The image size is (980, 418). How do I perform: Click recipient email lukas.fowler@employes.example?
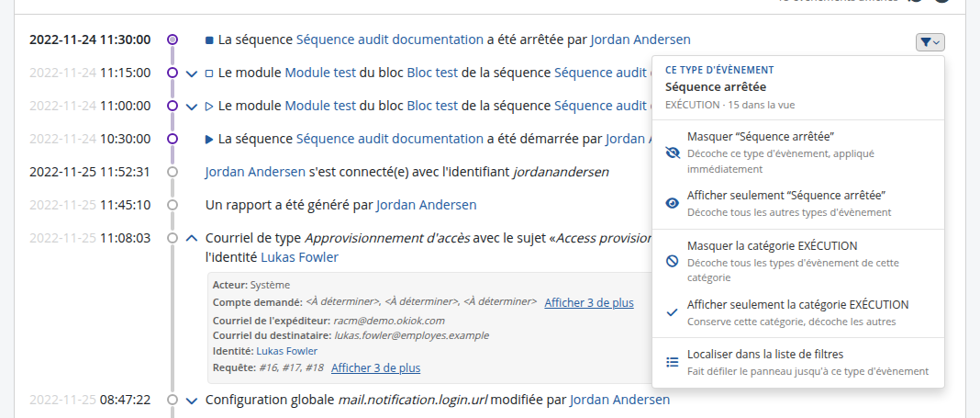411,335
